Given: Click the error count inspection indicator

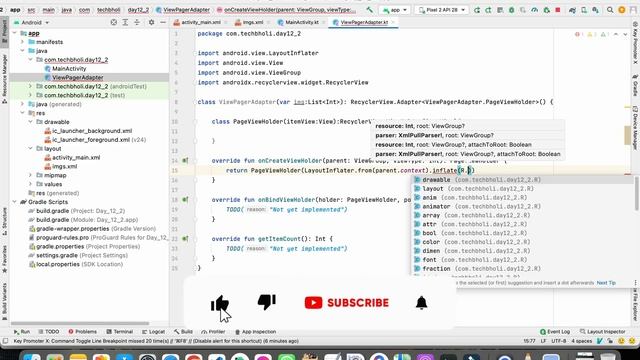Looking at the screenshot, I should point(579,34).
